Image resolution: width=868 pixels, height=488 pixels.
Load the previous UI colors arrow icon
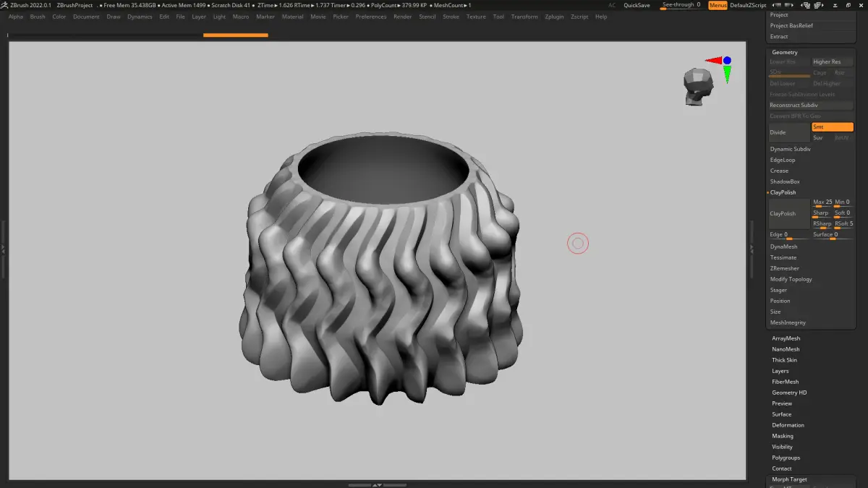click(777, 5)
